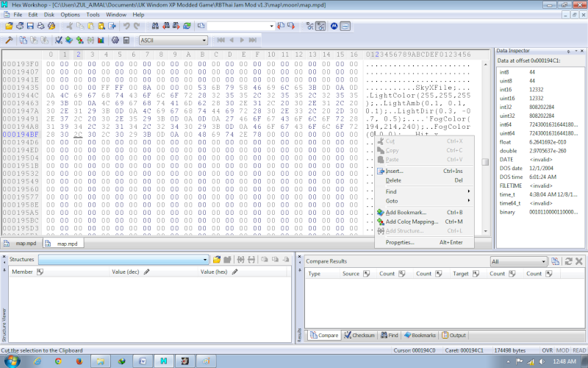Click the hammer tools icon
Image resolution: width=588 pixels, height=368 pixels.
click(9, 40)
